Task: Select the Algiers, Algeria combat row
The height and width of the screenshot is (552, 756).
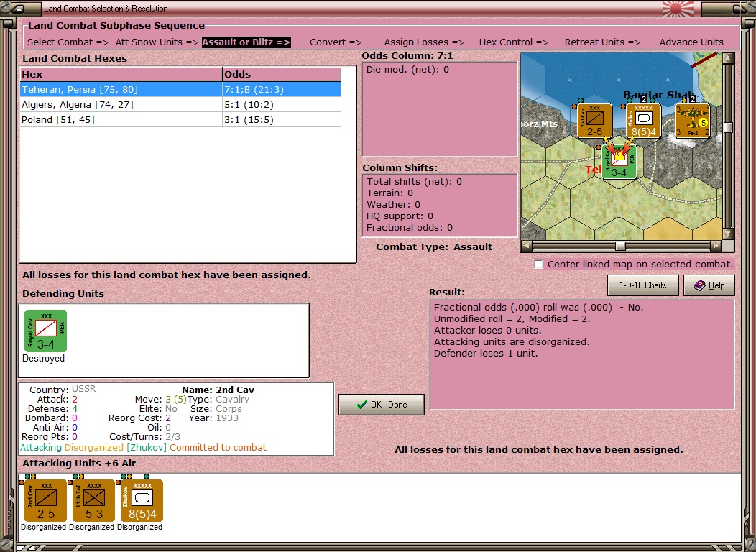Action: coord(78,105)
